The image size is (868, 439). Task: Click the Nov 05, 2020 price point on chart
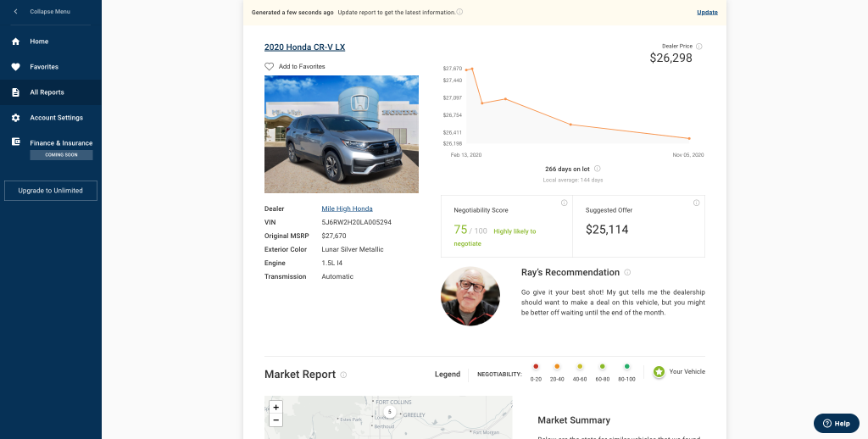pyautogui.click(x=689, y=138)
